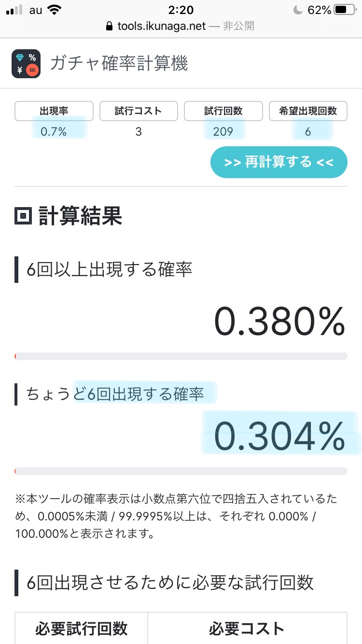Tap the tools.ikunaga.net address bar URL
This screenshot has width=362, height=644.
click(162, 26)
